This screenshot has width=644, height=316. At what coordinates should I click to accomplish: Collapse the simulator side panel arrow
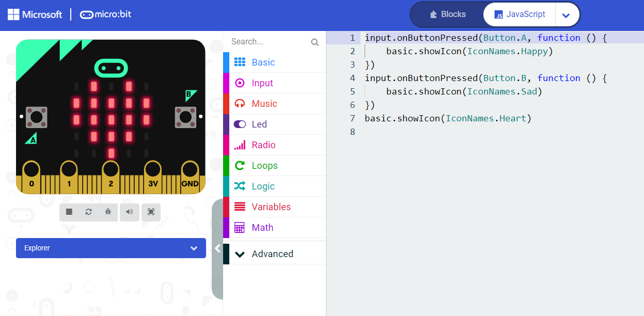tap(217, 248)
